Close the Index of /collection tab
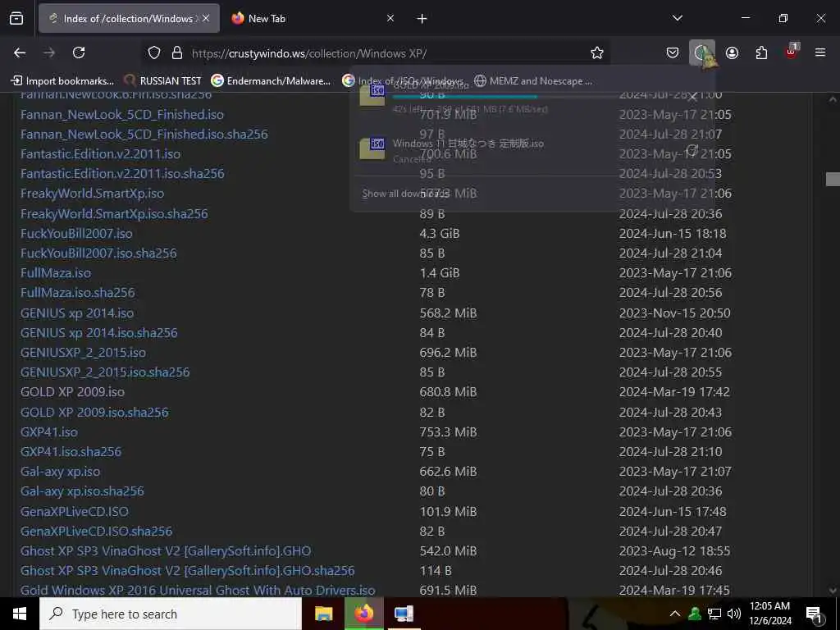Image resolution: width=840 pixels, height=630 pixels. [206, 18]
